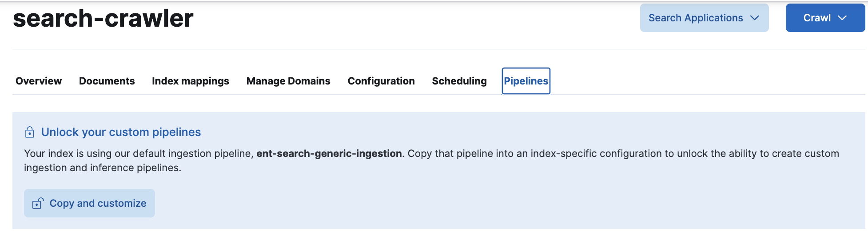Go to the Index mappings tab
This screenshot has height=241, width=868.
point(191,81)
